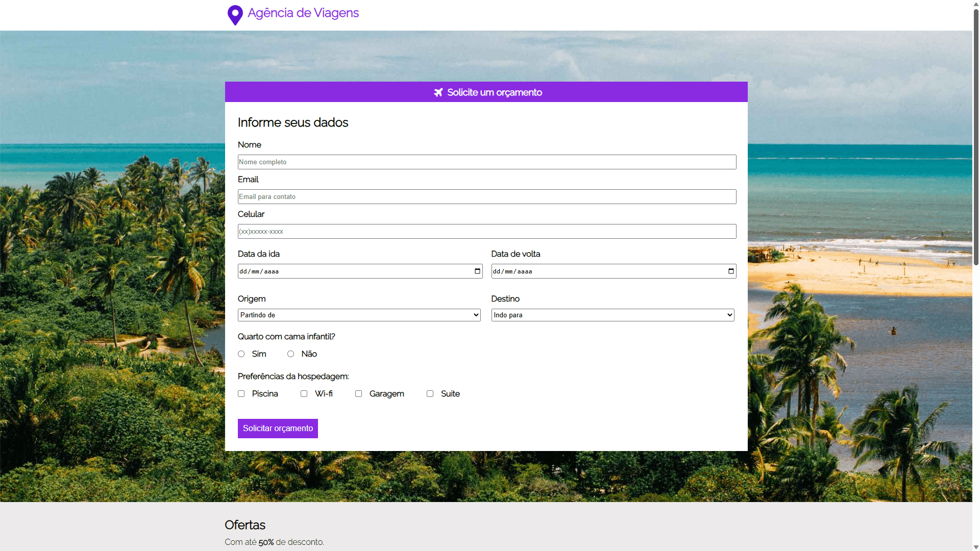Click scrollbar down arrow at the bottom
Image resolution: width=980 pixels, height=551 pixels.
pos(976,547)
